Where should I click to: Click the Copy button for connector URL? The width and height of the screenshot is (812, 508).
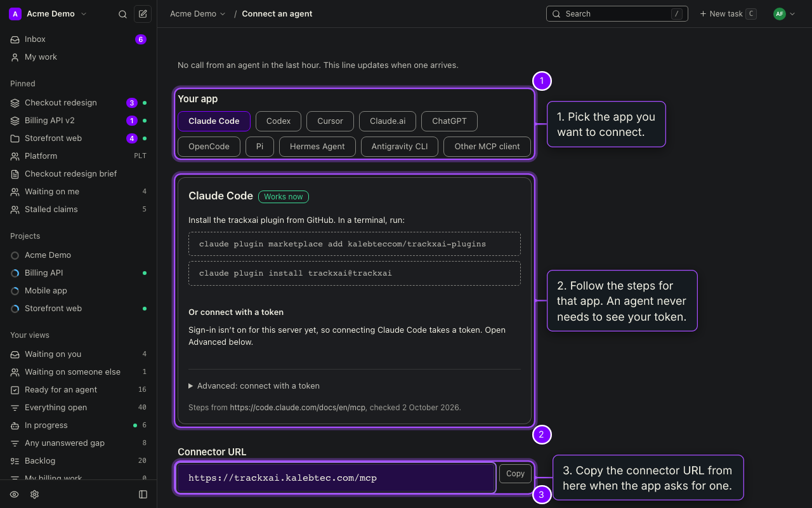click(515, 474)
